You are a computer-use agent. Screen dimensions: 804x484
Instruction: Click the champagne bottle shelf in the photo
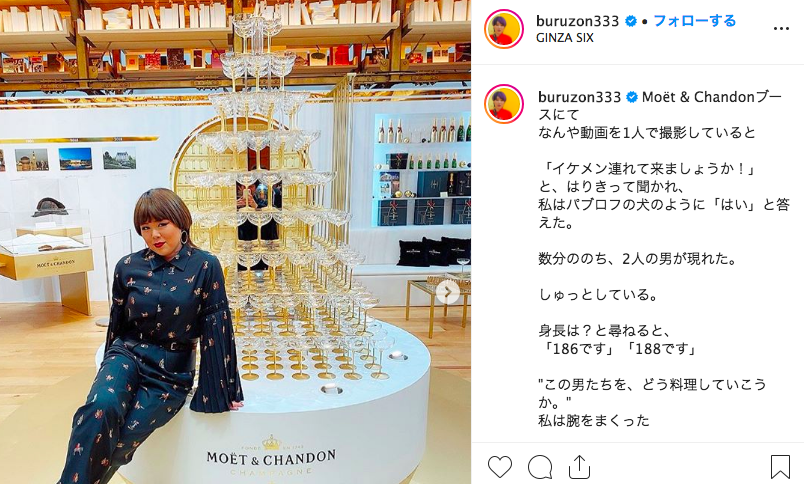pos(423,169)
